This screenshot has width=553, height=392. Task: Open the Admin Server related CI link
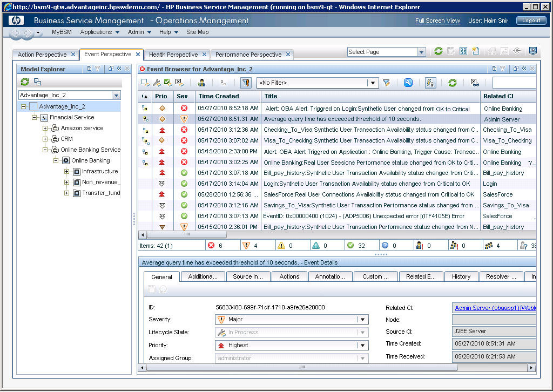[x=495, y=308]
